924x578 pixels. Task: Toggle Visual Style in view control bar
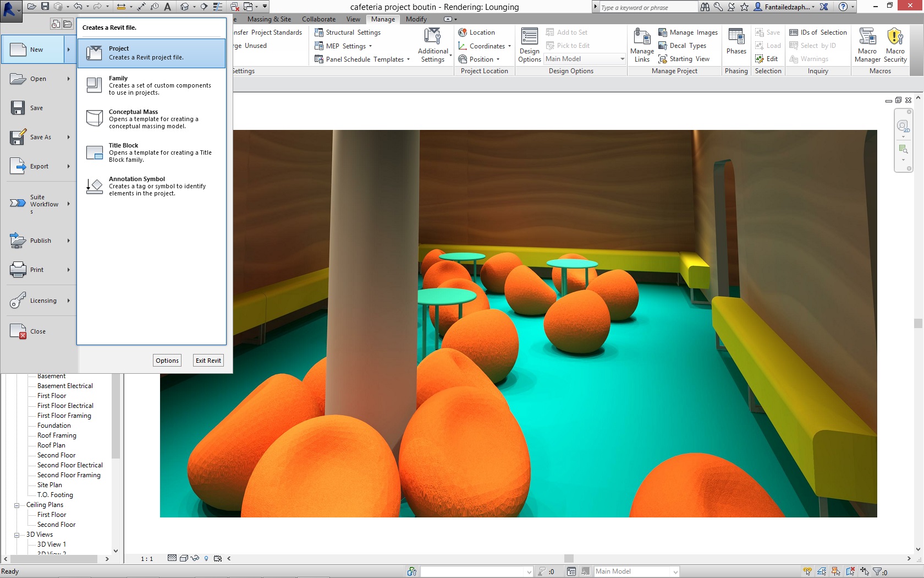coord(183,558)
